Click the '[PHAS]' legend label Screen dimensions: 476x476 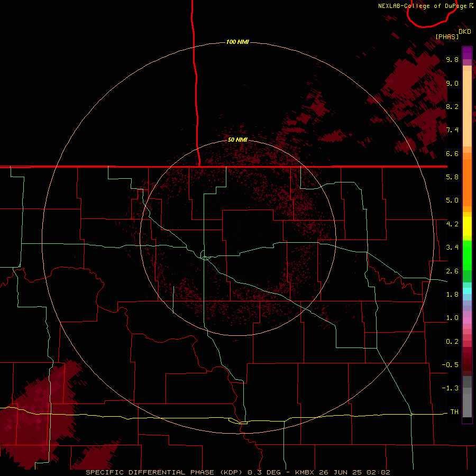point(447,36)
